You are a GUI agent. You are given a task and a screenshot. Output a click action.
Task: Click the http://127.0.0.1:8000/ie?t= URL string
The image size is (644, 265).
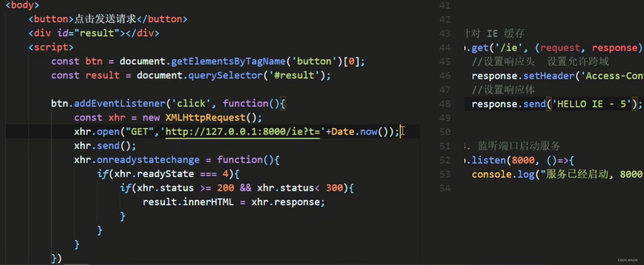243,131
